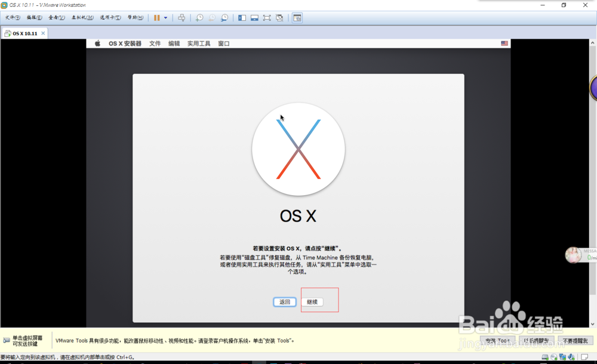Image resolution: width=597 pixels, height=364 pixels.
Task: Click the 安装 Tools button
Action: click(x=498, y=341)
